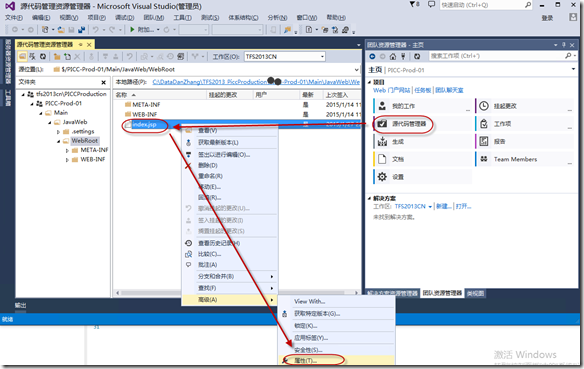Choose 查看历史记录(H) from context menu
The height and width of the screenshot is (369, 584).
[x=229, y=243]
